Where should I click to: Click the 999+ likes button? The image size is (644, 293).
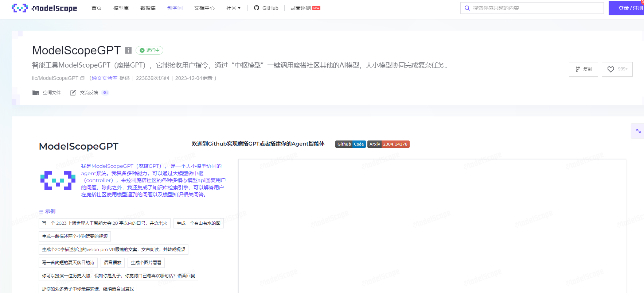(x=617, y=69)
